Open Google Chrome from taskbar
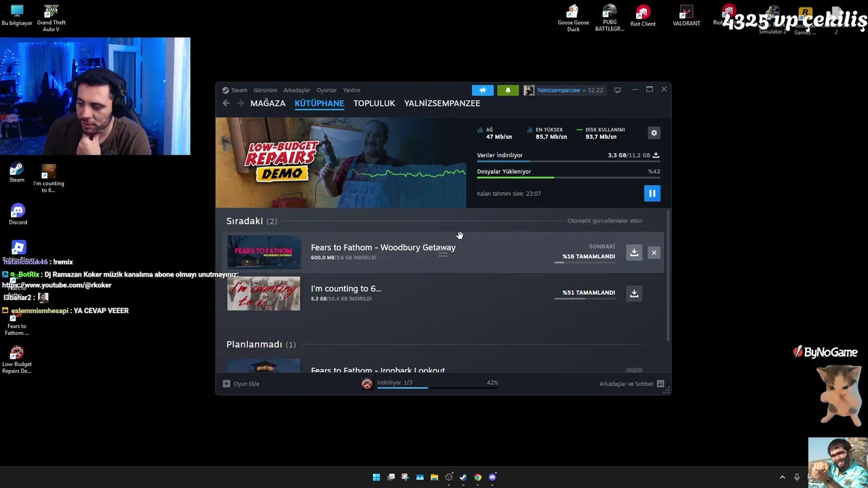Image resolution: width=868 pixels, height=488 pixels. pyautogui.click(x=478, y=477)
